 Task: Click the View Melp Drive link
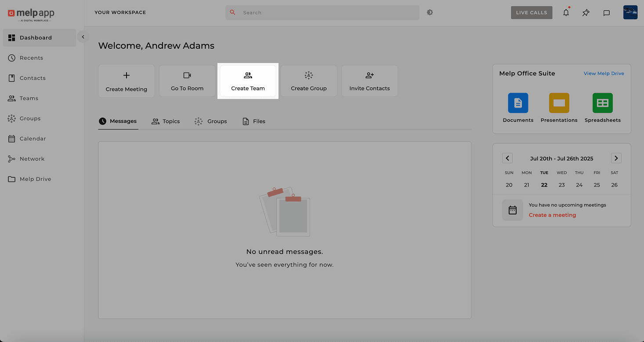604,73
